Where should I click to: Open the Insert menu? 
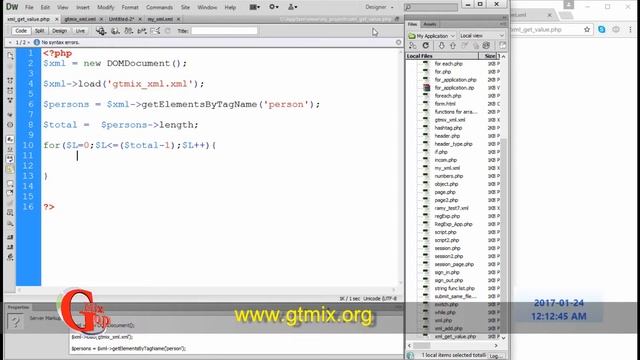coord(82,7)
